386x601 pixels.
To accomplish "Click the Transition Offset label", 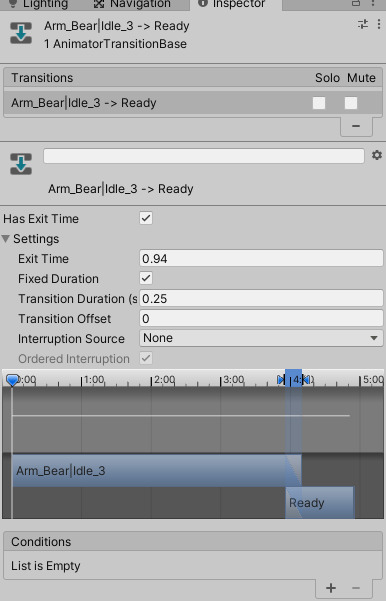I will pyautogui.click(x=64, y=319).
